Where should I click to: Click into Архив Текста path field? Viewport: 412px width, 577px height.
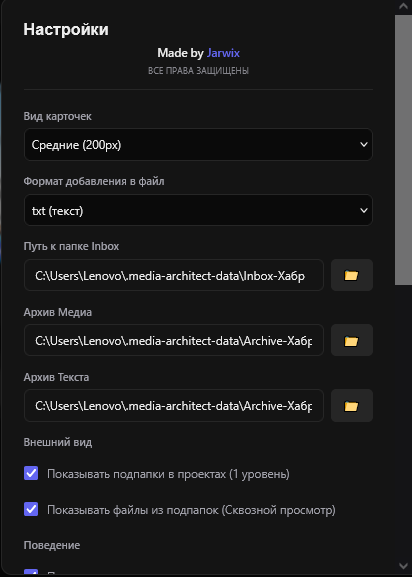(x=174, y=406)
